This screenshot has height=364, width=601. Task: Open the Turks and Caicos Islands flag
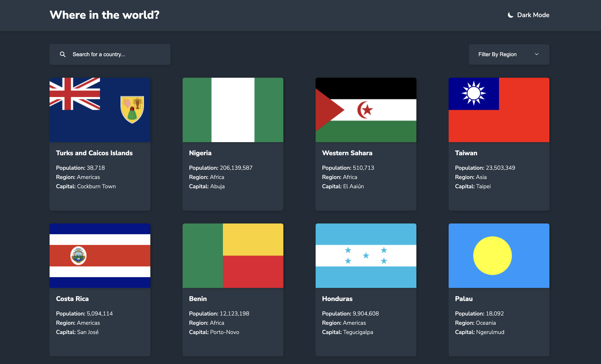tap(100, 110)
